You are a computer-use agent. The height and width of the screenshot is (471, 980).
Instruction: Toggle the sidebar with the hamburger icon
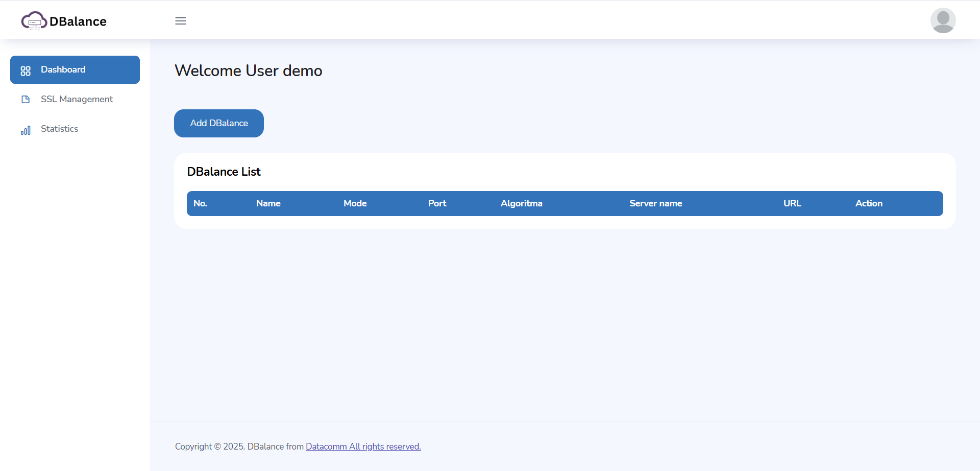[x=181, y=21]
